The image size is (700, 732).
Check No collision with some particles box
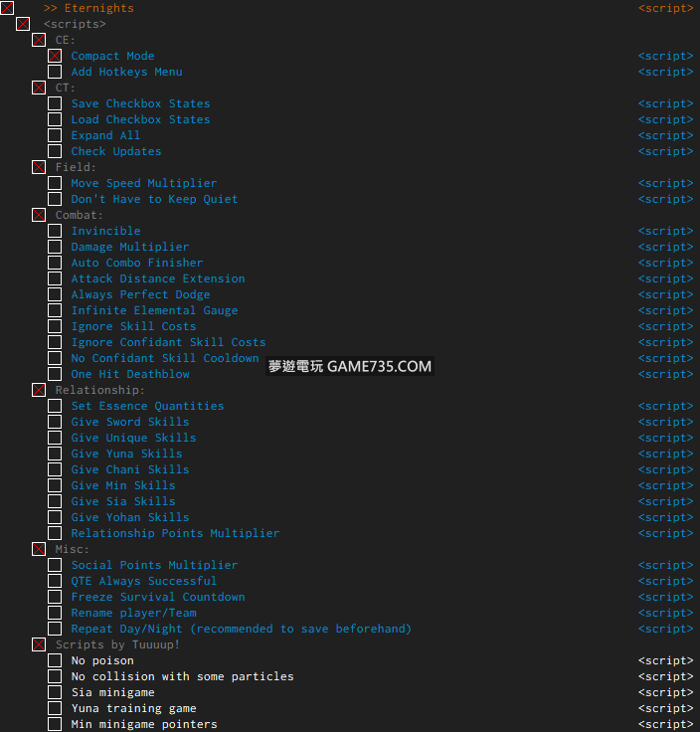55,676
